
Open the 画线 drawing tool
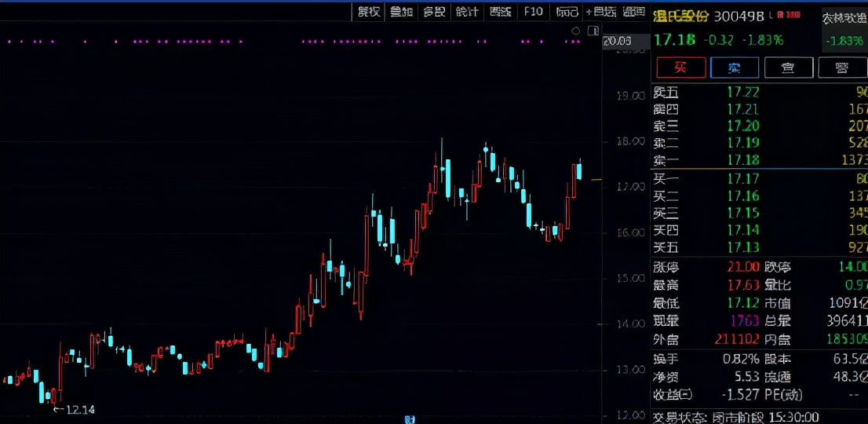501,12
